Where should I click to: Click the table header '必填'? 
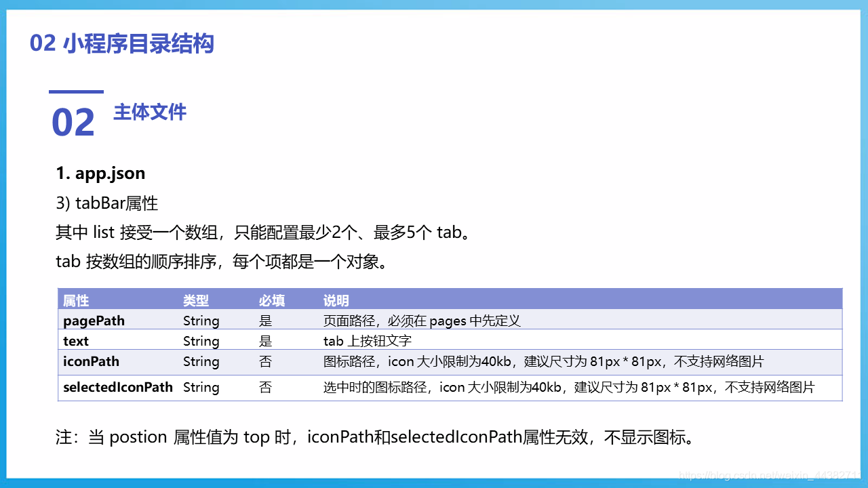click(x=272, y=301)
